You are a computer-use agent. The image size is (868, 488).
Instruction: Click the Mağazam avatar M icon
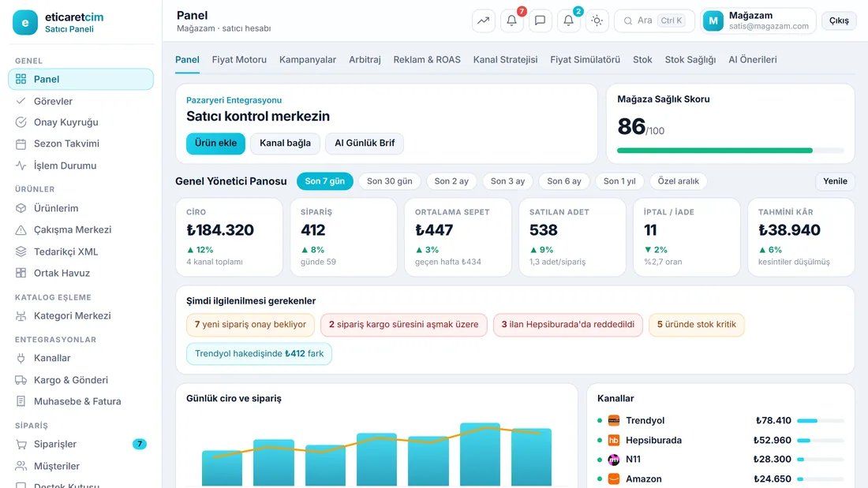713,21
